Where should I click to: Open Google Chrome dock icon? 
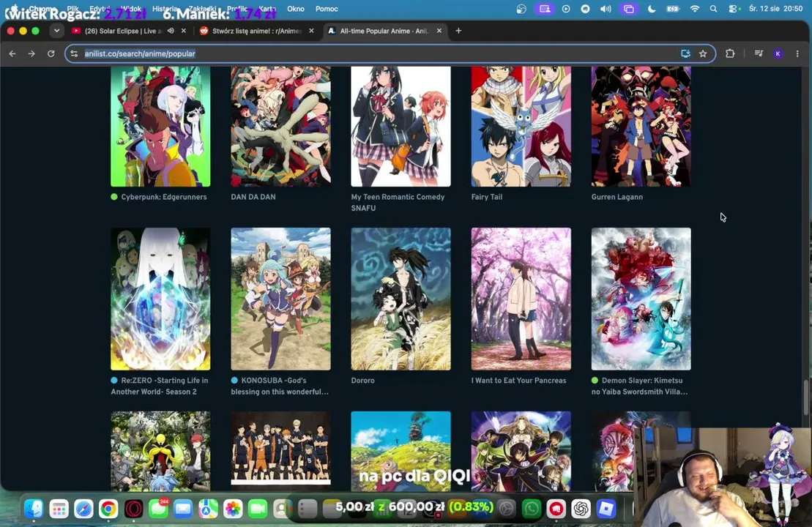click(x=108, y=509)
